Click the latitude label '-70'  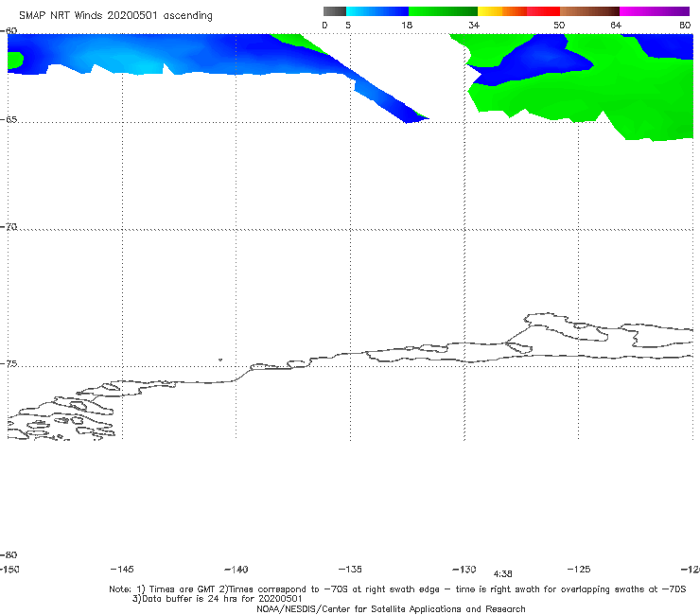[9, 227]
